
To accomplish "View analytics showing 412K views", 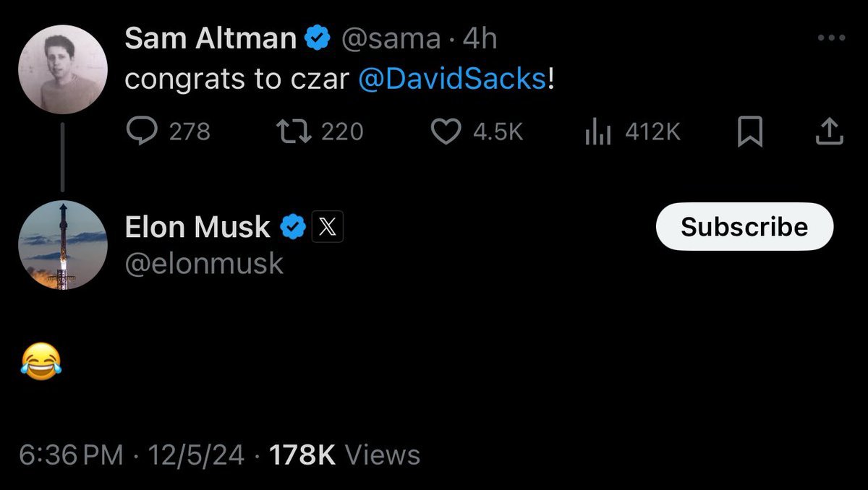I will pyautogui.click(x=598, y=132).
